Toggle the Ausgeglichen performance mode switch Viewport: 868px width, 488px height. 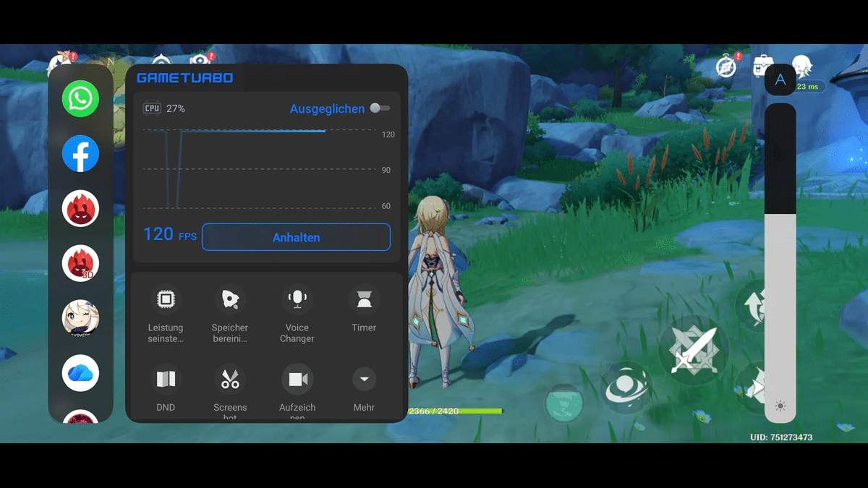379,108
